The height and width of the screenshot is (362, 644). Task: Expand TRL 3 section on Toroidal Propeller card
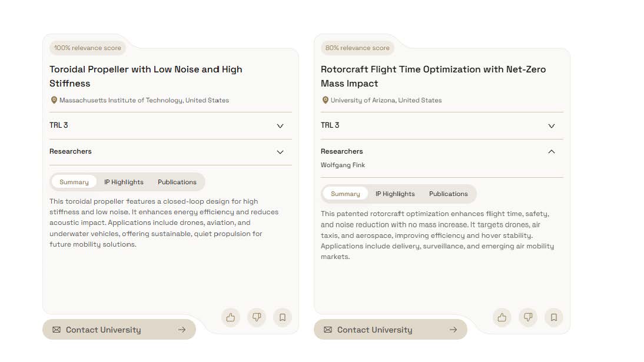point(280,126)
